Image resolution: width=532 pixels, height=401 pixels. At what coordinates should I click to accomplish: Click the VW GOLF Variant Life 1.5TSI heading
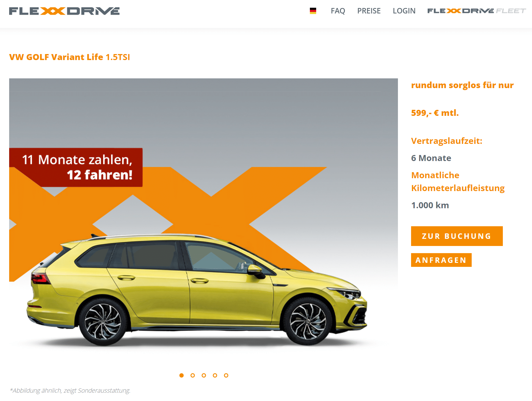(69, 57)
